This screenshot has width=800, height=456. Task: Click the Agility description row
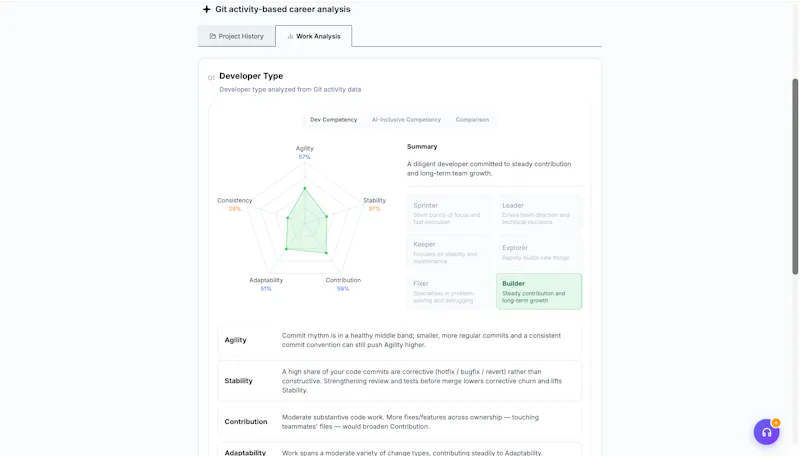point(399,340)
